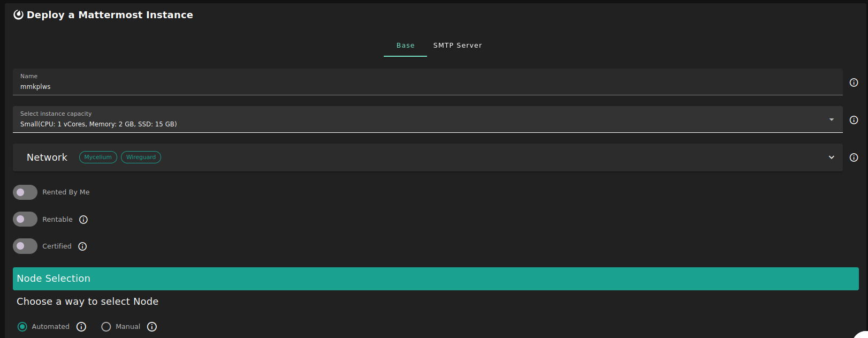Click info icon beside instance capacity dropdown

(854, 120)
